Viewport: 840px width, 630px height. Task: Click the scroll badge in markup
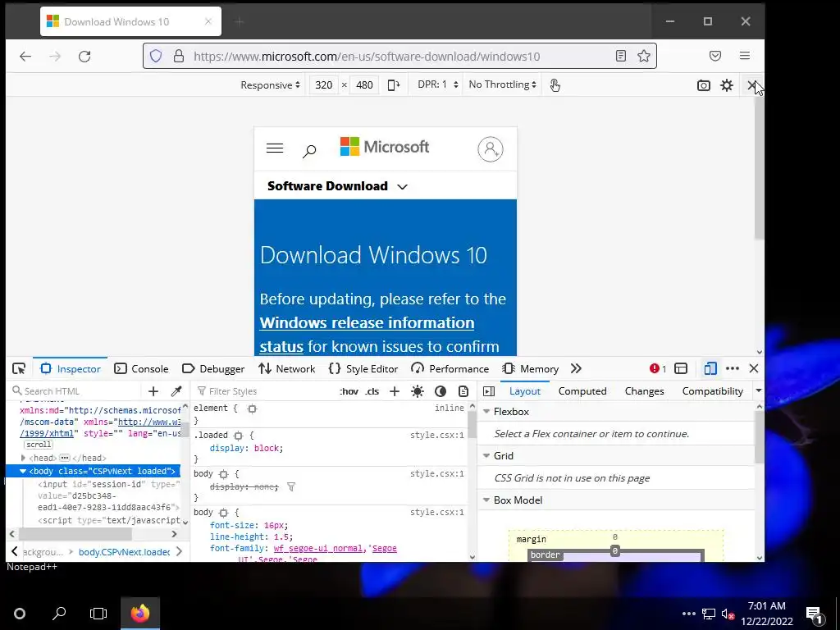click(x=39, y=445)
